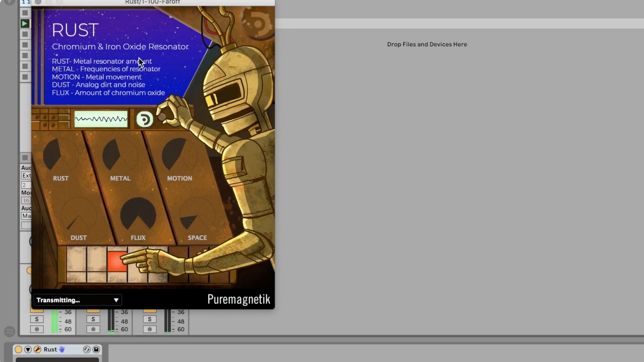Open the Audio From 'Ext' dropdown
Screen dimensions: 644x362
26,175
